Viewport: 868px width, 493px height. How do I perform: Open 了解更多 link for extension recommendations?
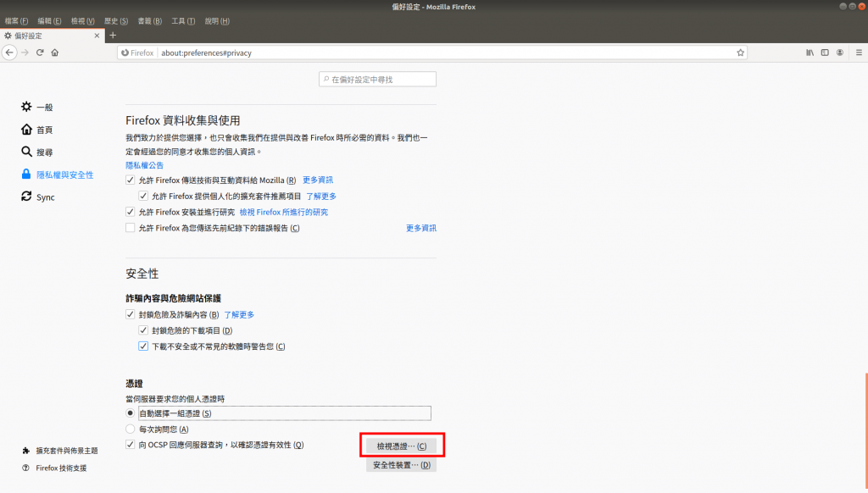[321, 196]
